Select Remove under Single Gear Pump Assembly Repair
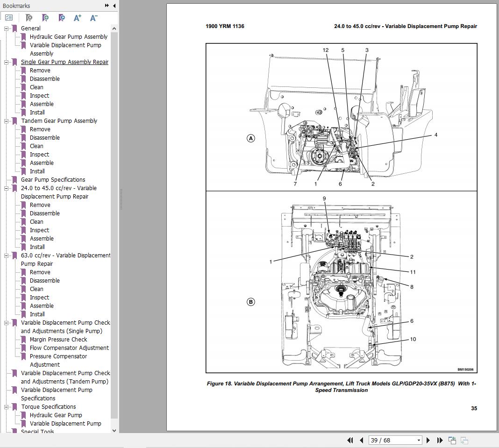The height and width of the screenshot is (448, 499). coord(40,71)
